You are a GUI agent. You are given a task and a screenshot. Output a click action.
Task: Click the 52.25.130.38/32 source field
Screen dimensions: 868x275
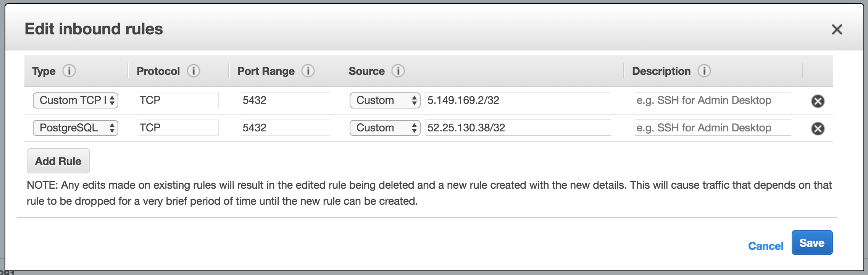[518, 128]
